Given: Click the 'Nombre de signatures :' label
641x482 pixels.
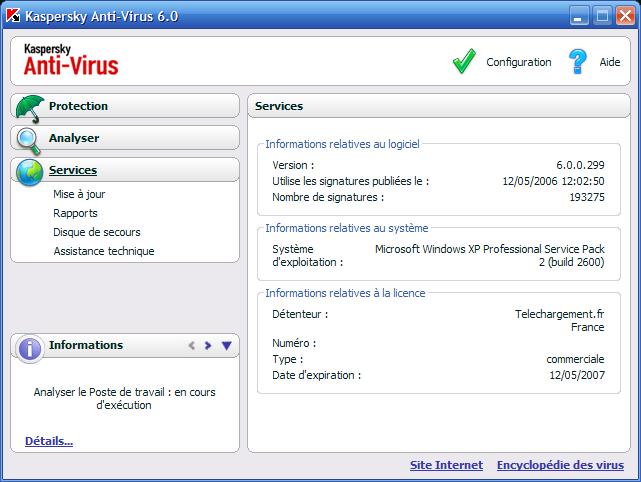Looking at the screenshot, I should point(328,197).
